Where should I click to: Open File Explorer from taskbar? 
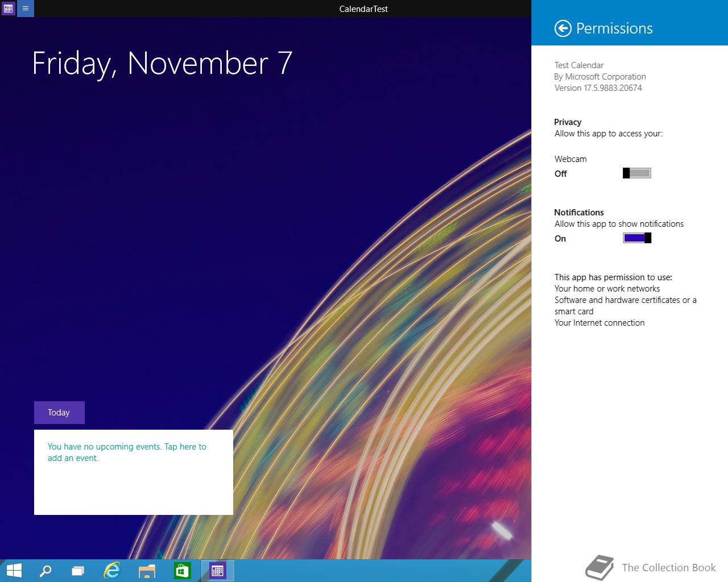[x=147, y=571]
